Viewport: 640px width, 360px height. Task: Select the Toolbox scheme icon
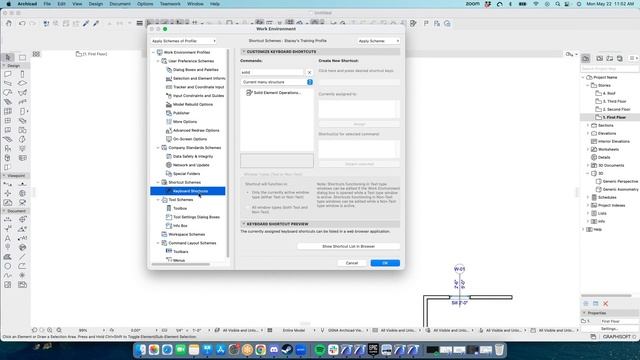pyautogui.click(x=169, y=208)
